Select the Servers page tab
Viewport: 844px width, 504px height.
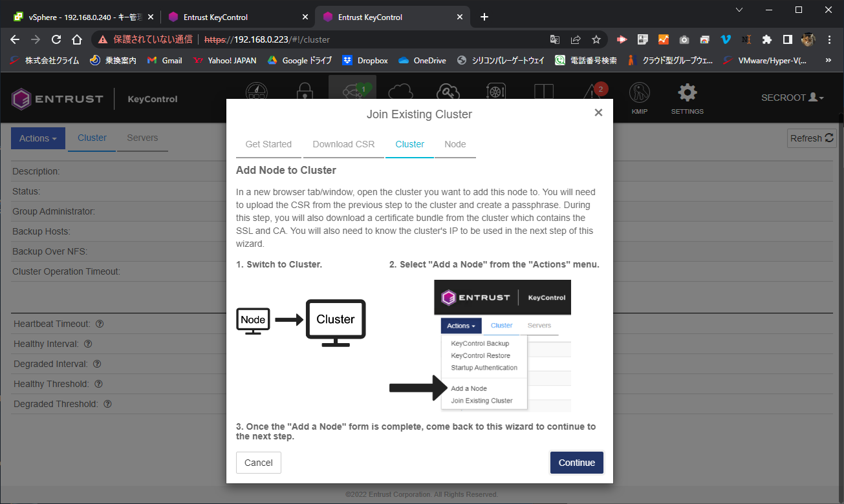(142, 138)
